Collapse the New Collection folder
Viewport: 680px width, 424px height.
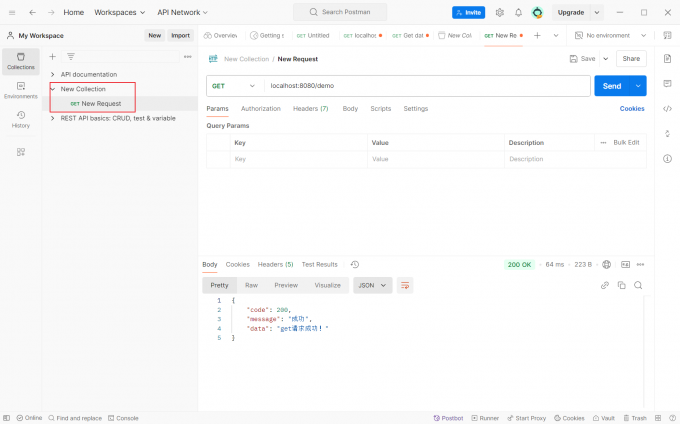[52, 89]
